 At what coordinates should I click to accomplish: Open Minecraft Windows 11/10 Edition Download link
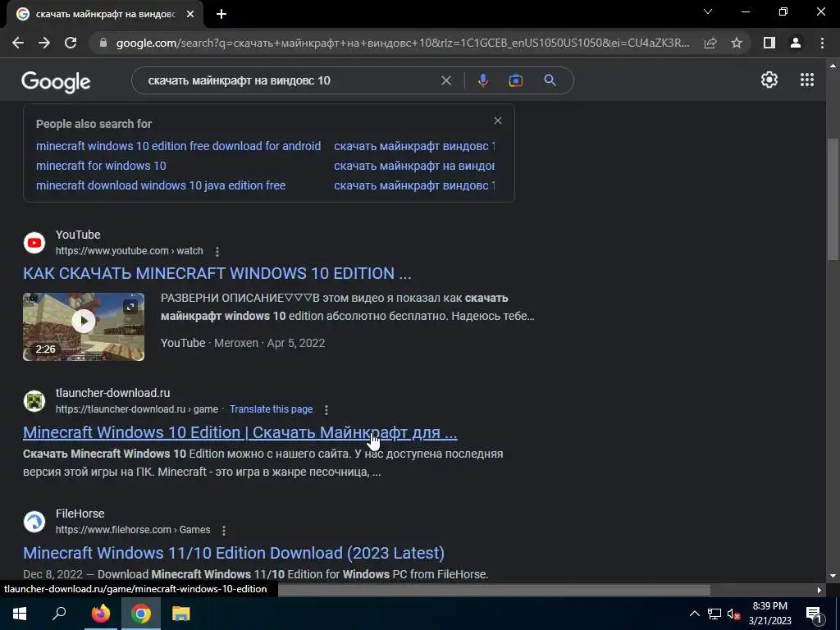pyautogui.click(x=234, y=553)
